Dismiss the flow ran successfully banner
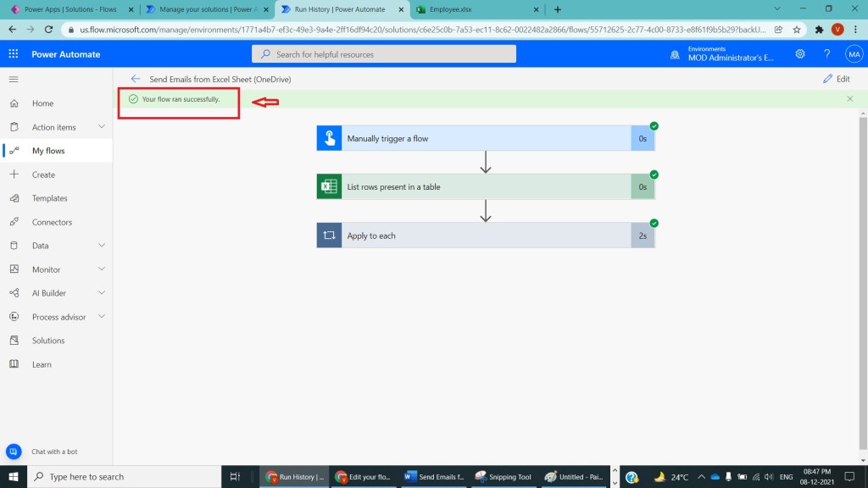868x488 pixels. [x=850, y=99]
